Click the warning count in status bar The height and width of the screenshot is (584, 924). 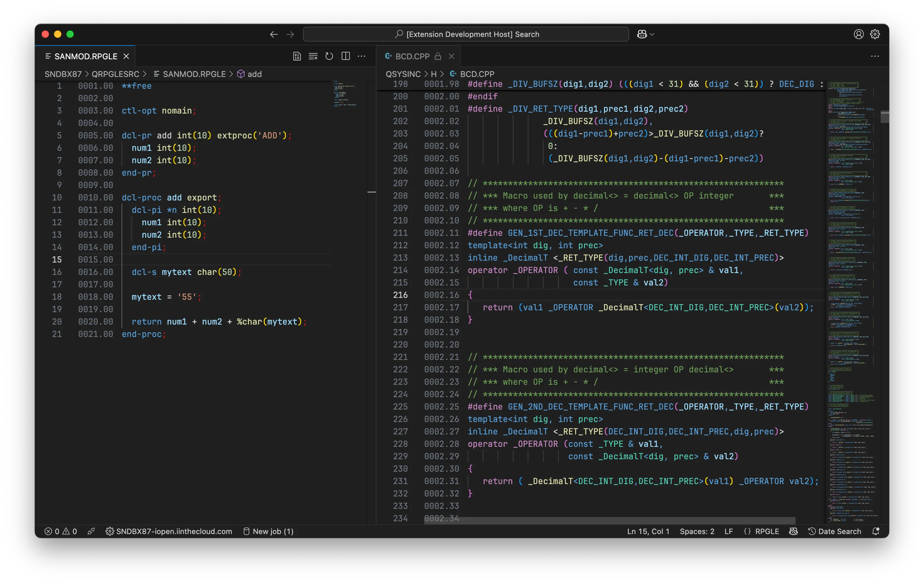[x=69, y=531]
